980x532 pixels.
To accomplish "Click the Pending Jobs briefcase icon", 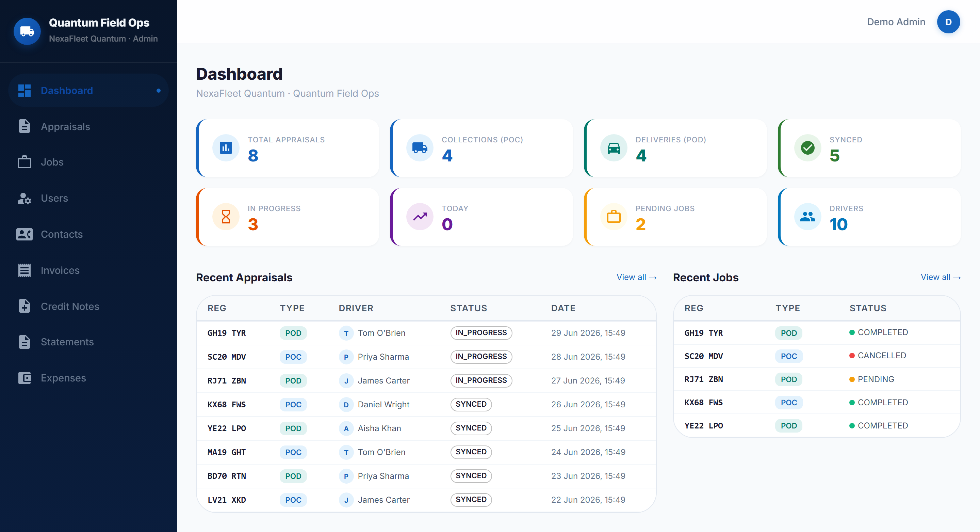I will [614, 217].
